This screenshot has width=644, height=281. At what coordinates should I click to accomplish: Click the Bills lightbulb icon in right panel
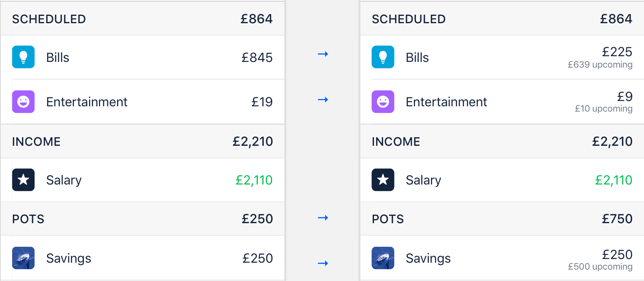383,57
